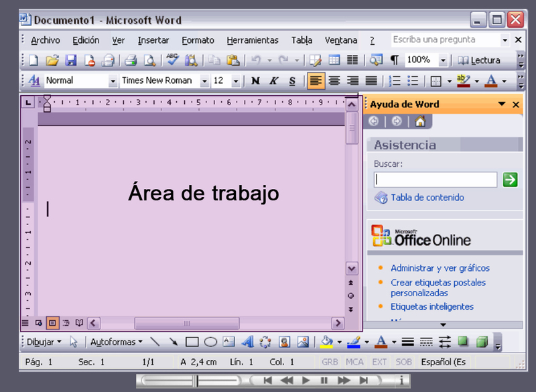
Task: Expand the zoom percentage dropdown
Action: coord(443,60)
